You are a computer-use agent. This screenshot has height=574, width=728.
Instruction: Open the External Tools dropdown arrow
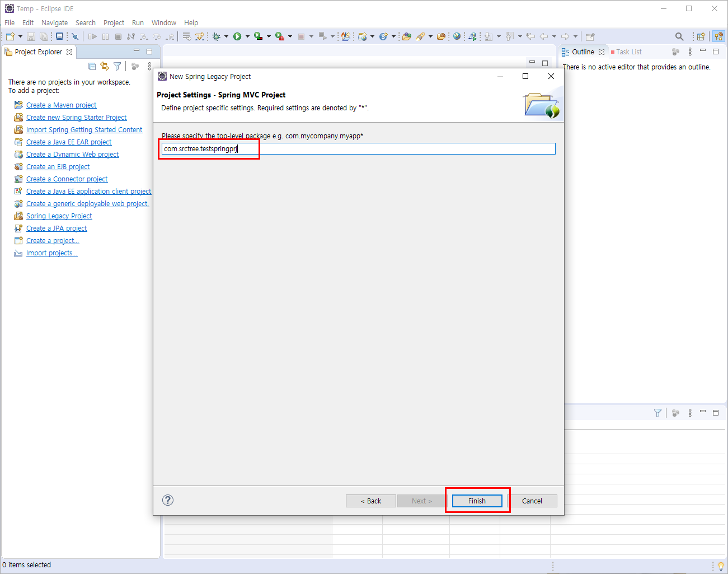click(x=290, y=36)
